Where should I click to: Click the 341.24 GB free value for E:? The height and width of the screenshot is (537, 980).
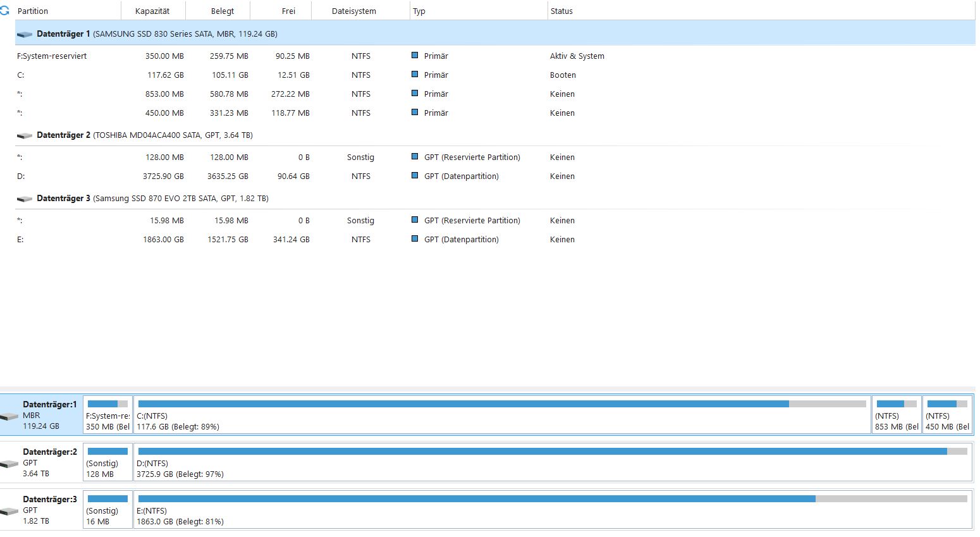291,239
